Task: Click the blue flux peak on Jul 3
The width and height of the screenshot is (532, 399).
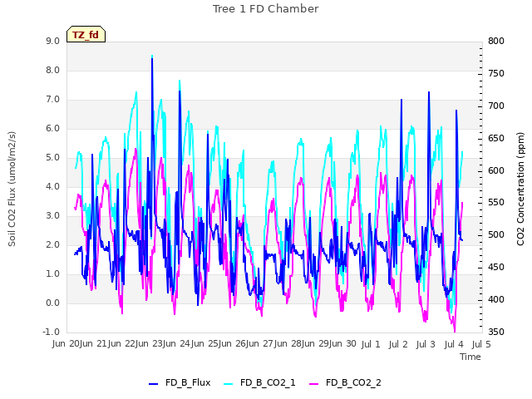Action: 429,92
